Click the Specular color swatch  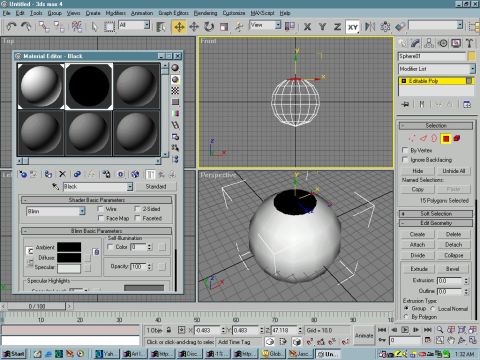pos(69,268)
